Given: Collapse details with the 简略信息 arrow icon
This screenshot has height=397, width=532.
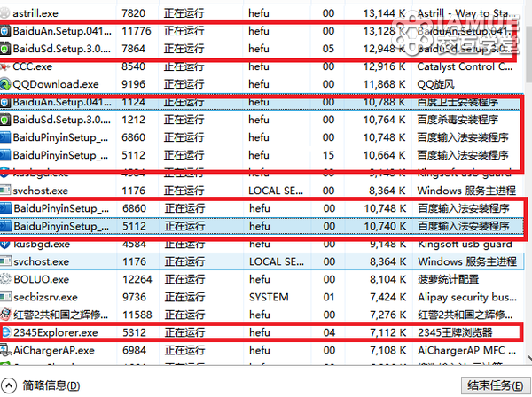Looking at the screenshot, I should click(8, 385).
